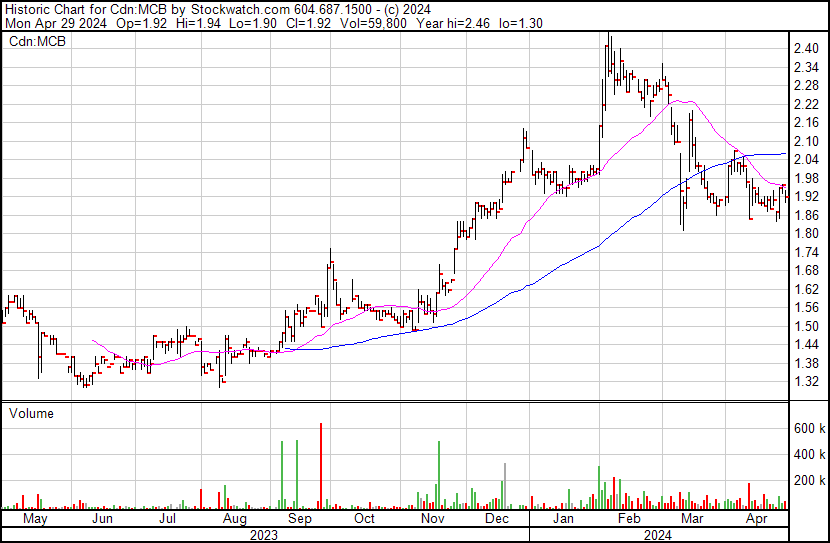
Task: Click the 600 k volume axis label
Action: coord(809,428)
